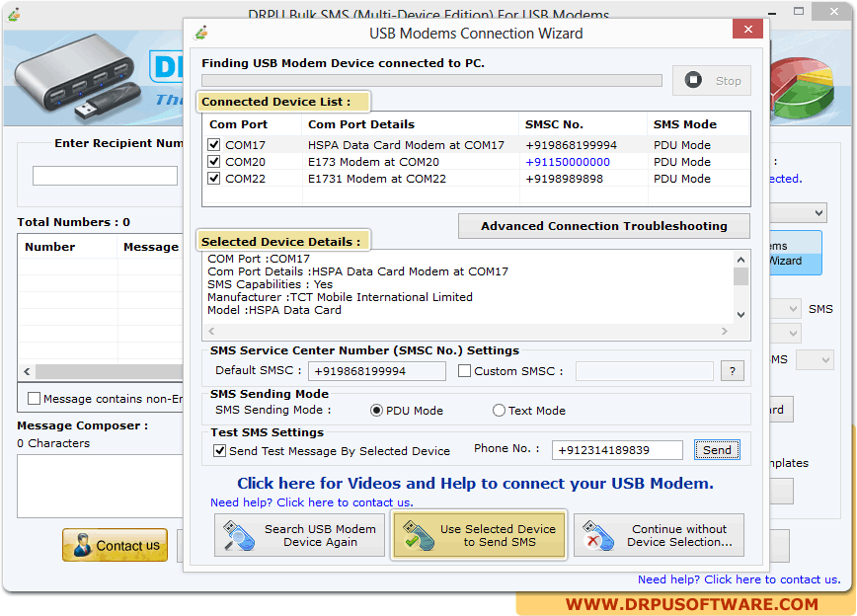The image size is (857, 616).
Task: Click the number list scroll left arrow
Action: point(27,372)
